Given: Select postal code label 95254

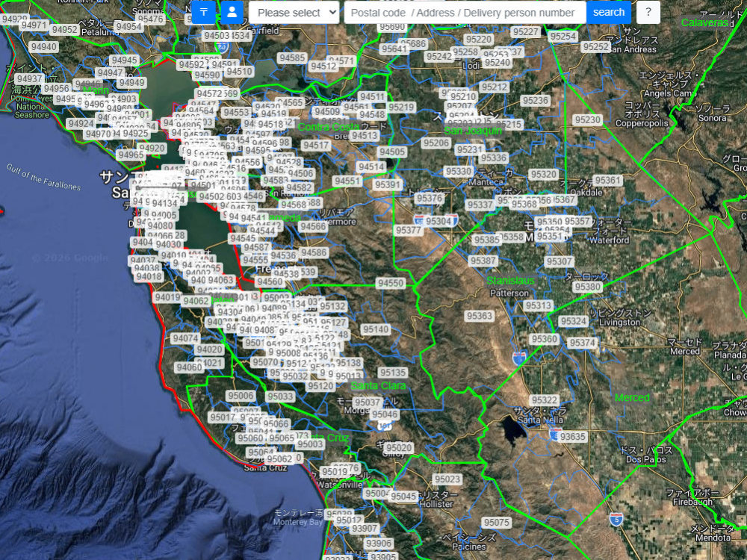Looking at the screenshot, I should pos(563,36).
